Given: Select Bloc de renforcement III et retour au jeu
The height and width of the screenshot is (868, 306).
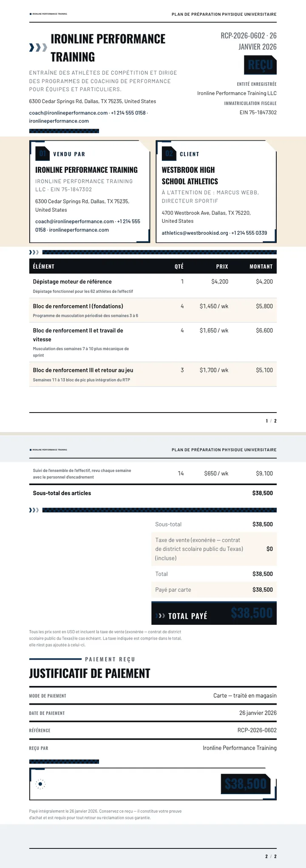Looking at the screenshot, I should [153, 374].
